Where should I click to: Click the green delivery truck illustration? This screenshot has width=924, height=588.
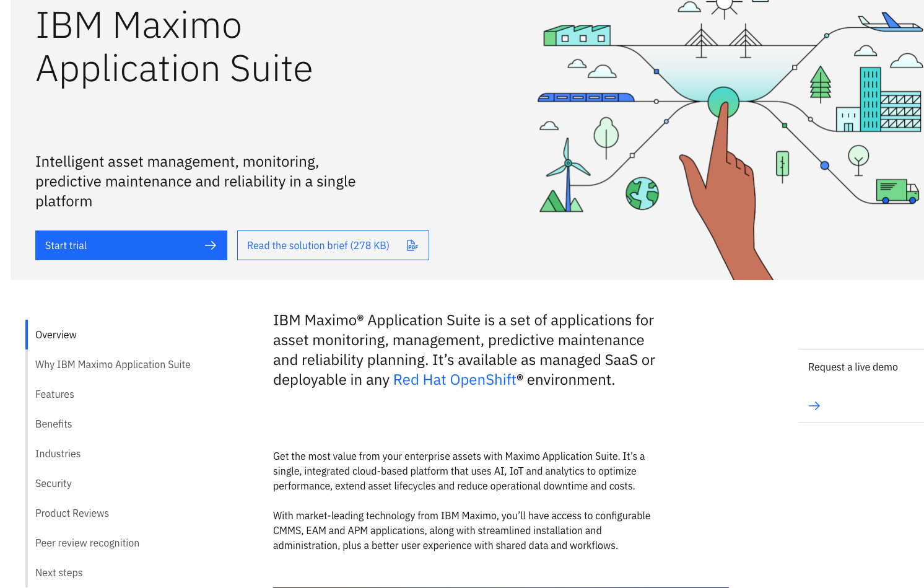[x=897, y=191]
